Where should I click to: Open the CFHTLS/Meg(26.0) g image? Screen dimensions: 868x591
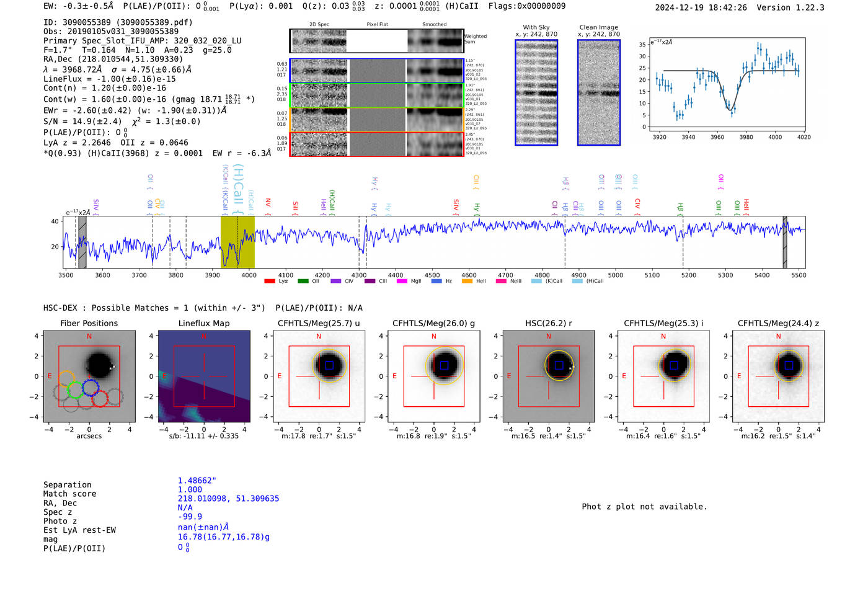tap(434, 376)
